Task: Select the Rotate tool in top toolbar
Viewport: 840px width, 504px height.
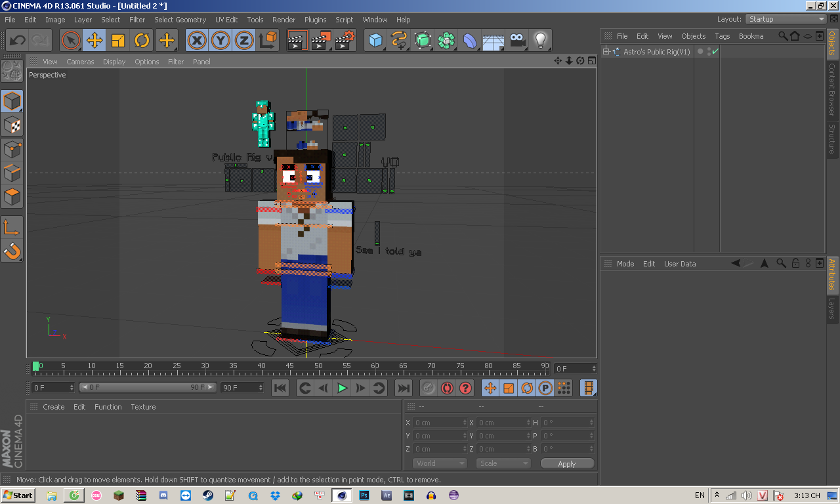Action: click(x=142, y=41)
